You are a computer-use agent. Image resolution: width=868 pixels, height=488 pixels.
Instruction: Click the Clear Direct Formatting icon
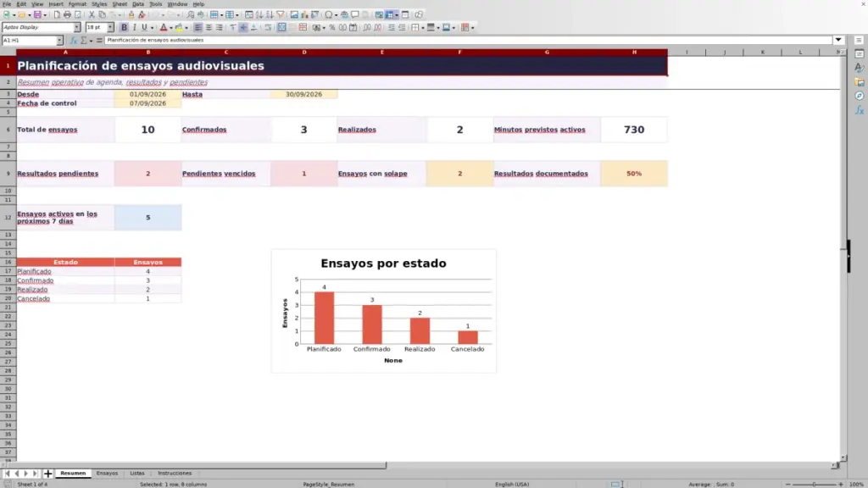coord(142,15)
